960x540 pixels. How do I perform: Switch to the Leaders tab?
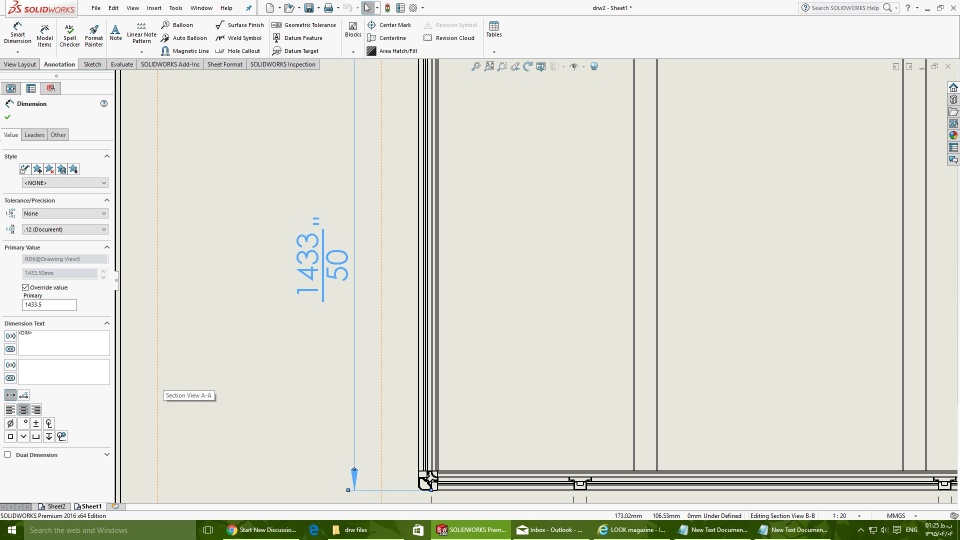tap(34, 135)
